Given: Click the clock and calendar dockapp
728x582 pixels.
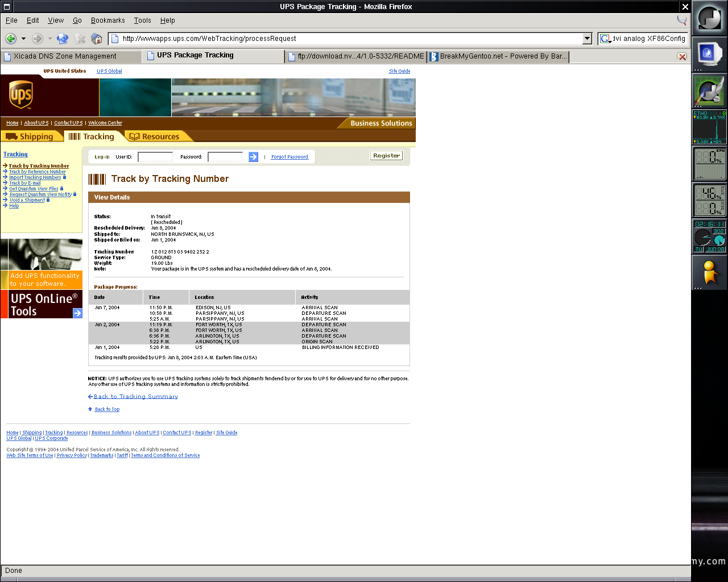Looking at the screenshot, I should (709, 236).
